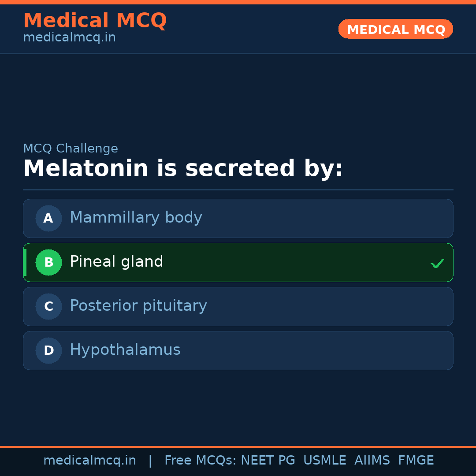Click the letter D circle icon
Viewport: 476px width, 476px height.
pos(48,350)
